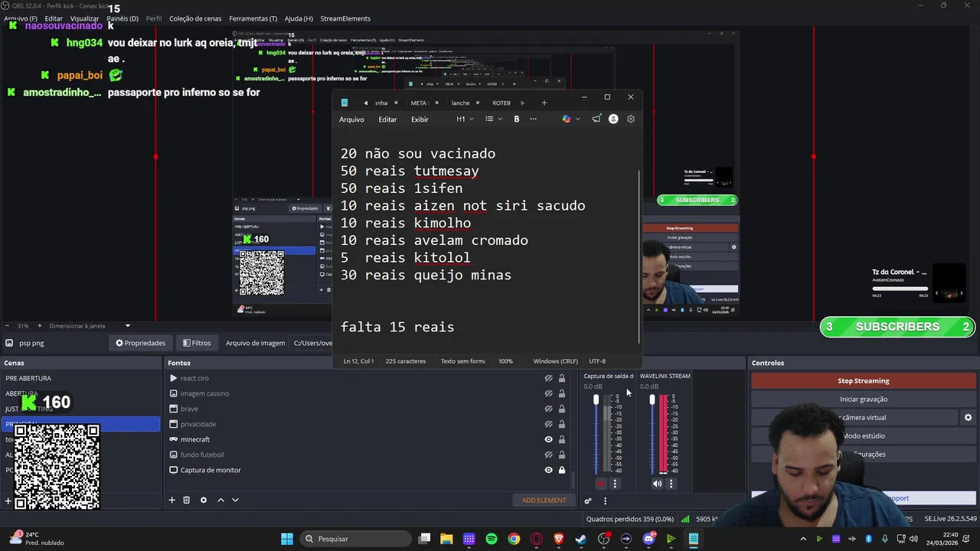Open audio mixer three-dot menu

click(x=605, y=501)
